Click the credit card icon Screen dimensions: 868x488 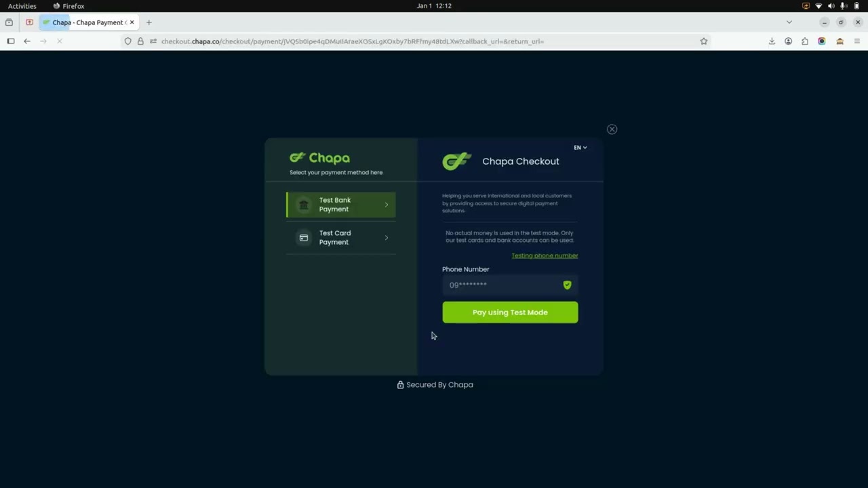[304, 238]
